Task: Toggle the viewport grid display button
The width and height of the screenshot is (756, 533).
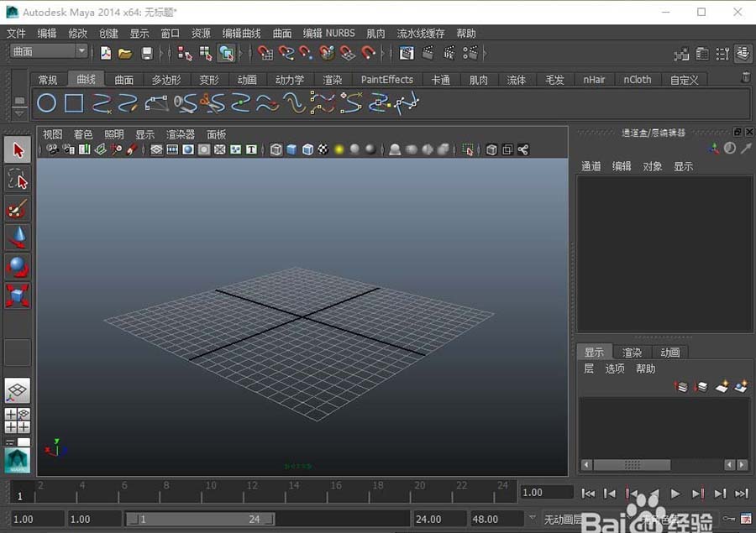Action: click(x=156, y=149)
